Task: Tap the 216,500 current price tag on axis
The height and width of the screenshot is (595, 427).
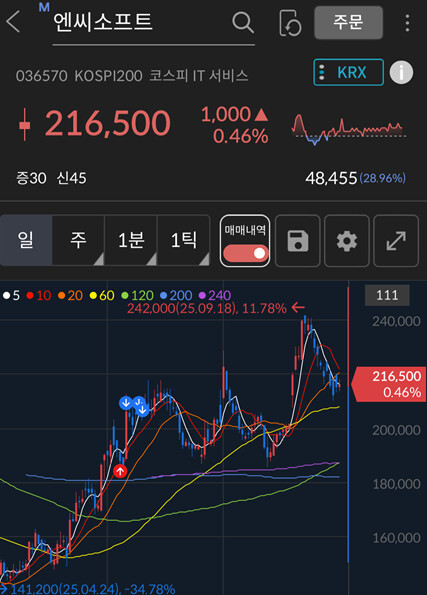Action: (389, 384)
